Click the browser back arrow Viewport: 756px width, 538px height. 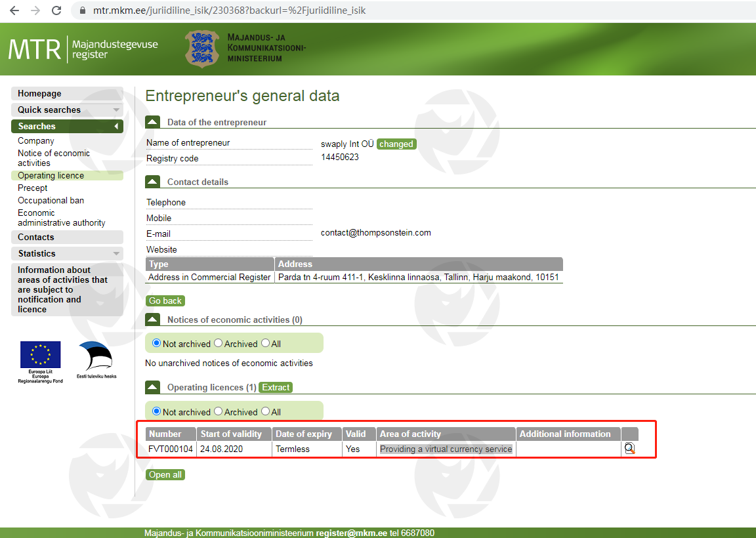pos(14,10)
